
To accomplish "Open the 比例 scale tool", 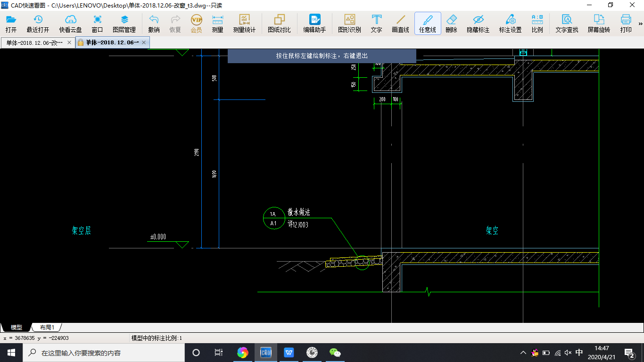I will click(537, 24).
